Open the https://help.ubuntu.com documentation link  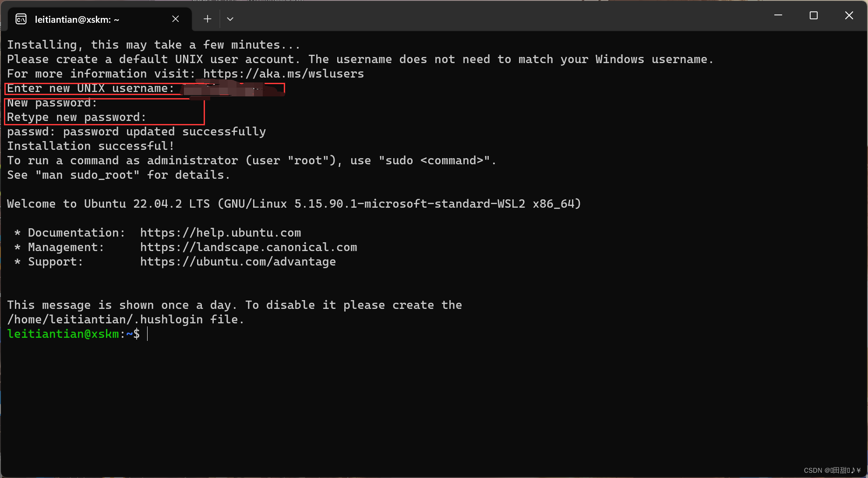tap(220, 232)
